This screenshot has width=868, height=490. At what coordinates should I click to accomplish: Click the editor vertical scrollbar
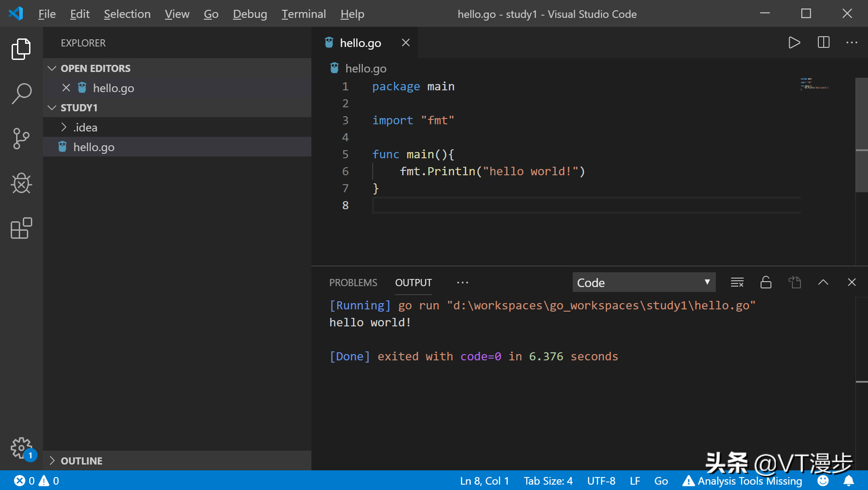point(861,135)
